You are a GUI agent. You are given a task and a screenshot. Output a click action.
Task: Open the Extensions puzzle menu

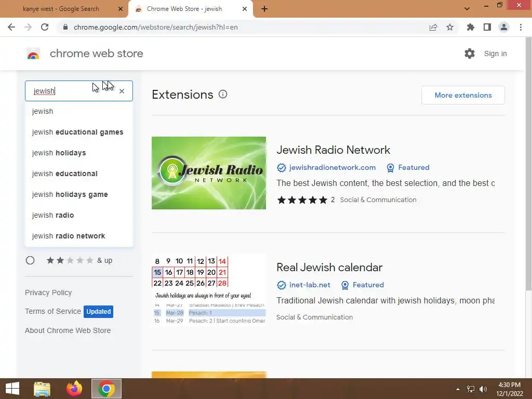pos(470,27)
